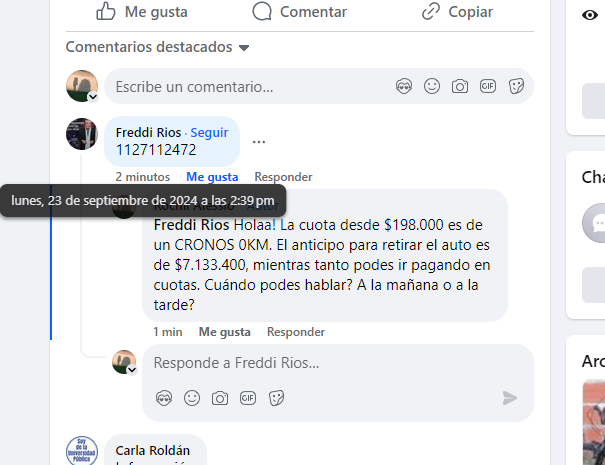Image resolution: width=605 pixels, height=465 pixels.
Task: Open GIF picker in top comment box
Action: [x=488, y=86]
